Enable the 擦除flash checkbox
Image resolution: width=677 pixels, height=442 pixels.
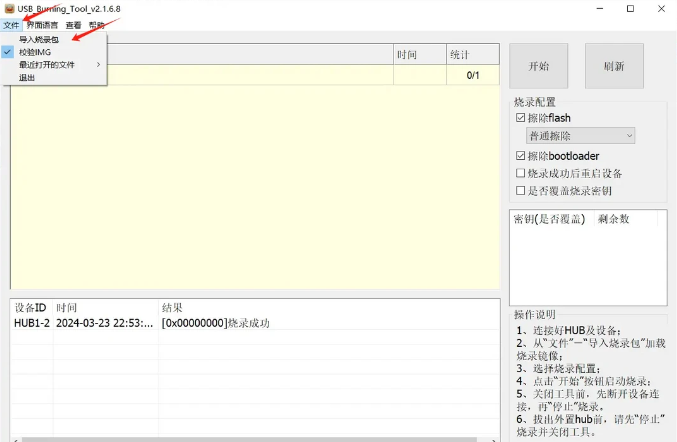pos(521,118)
